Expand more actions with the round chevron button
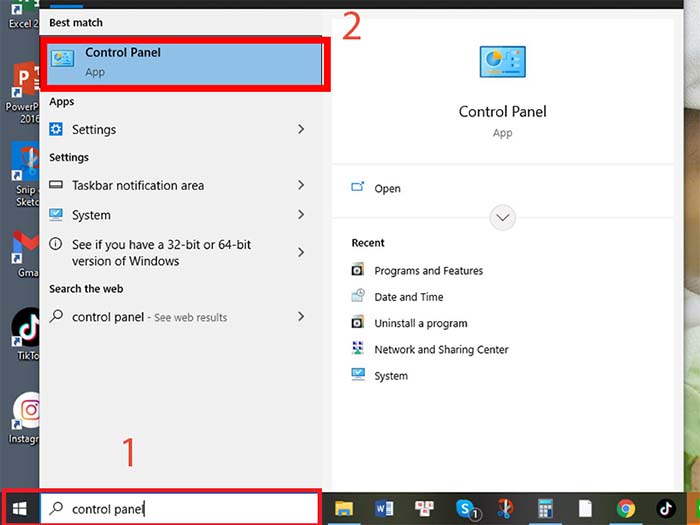Viewport: 700px width, 525px height. click(x=502, y=218)
